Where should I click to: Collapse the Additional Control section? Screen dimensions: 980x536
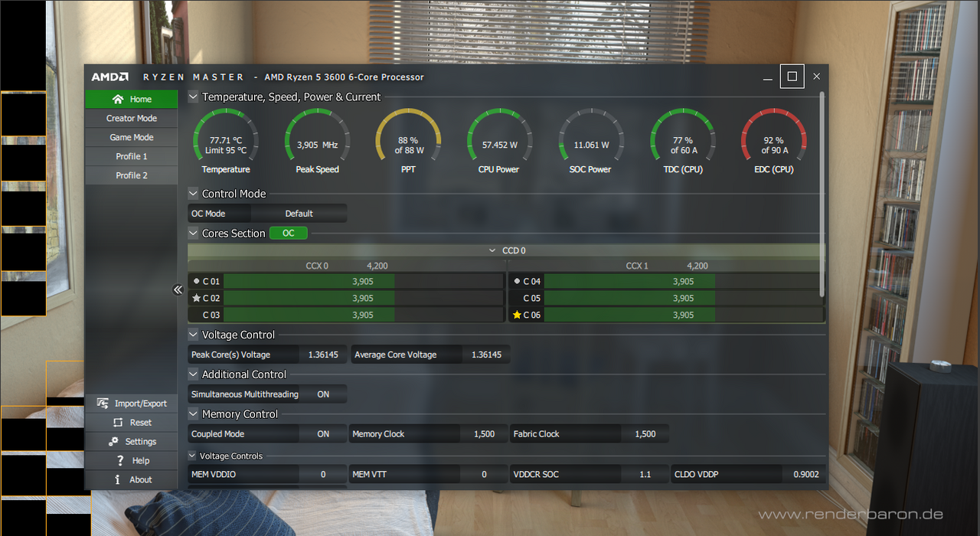[193, 374]
